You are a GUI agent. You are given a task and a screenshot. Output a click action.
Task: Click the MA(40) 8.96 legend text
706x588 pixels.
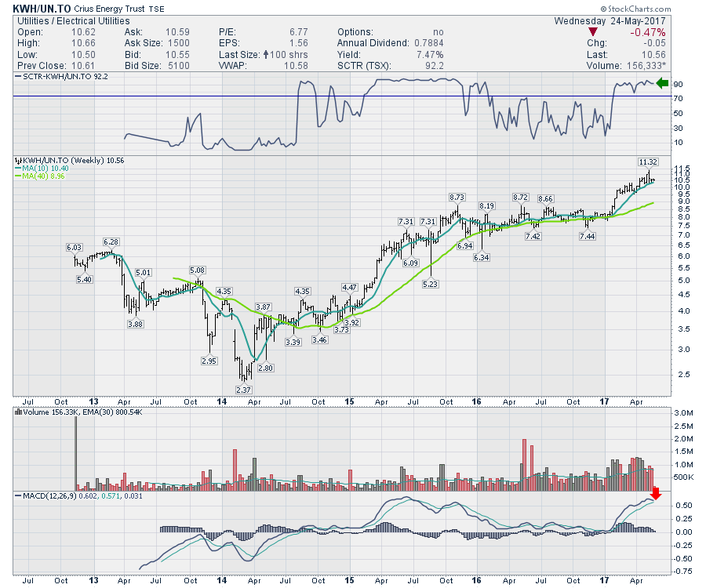coord(43,176)
